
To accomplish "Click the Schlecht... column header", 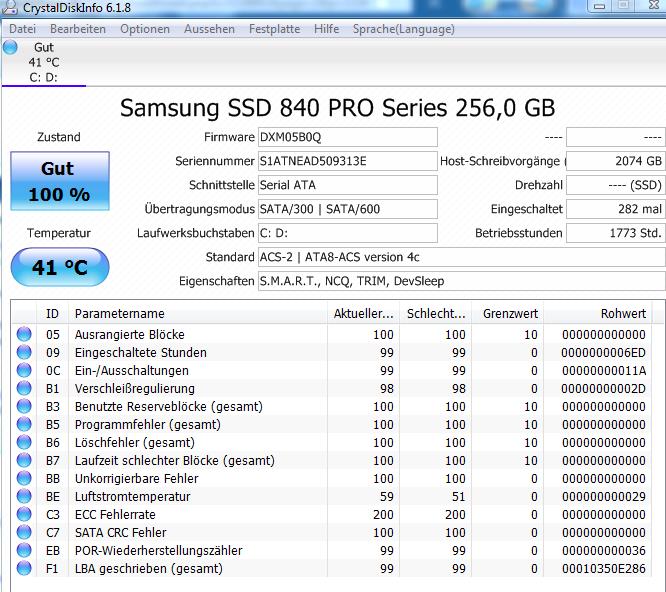I will click(436, 313).
